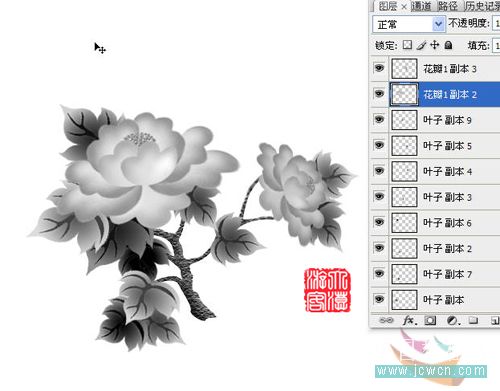This screenshot has height=391, width=500.
Task: Hide the 花瓣1 副本 2 layer
Action: (379, 94)
